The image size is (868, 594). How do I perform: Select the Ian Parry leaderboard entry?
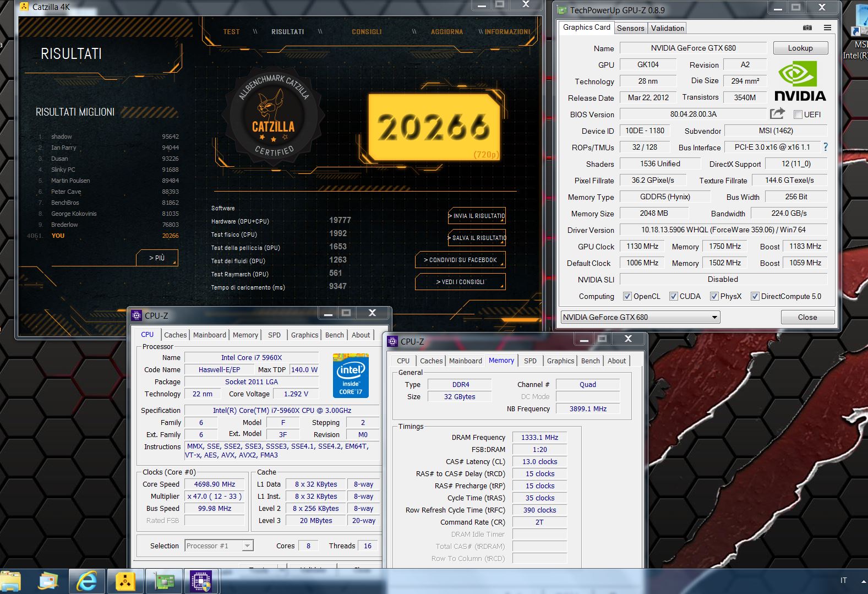coord(108,148)
